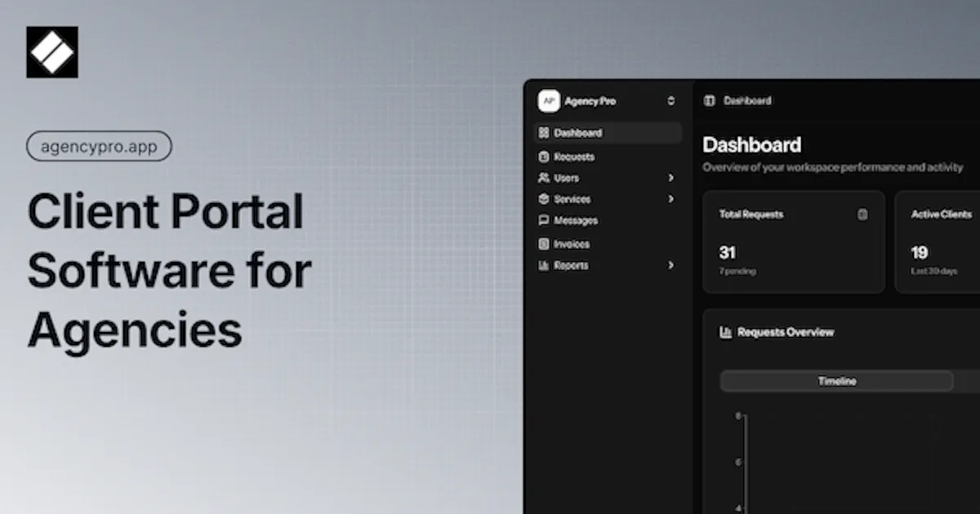
Task: Switch to the Timeline tab
Action: 837,381
